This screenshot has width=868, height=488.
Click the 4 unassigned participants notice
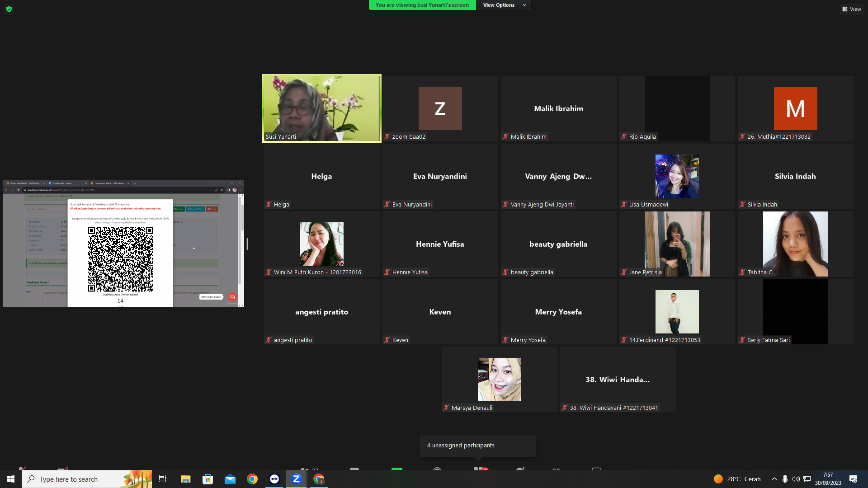click(478, 446)
